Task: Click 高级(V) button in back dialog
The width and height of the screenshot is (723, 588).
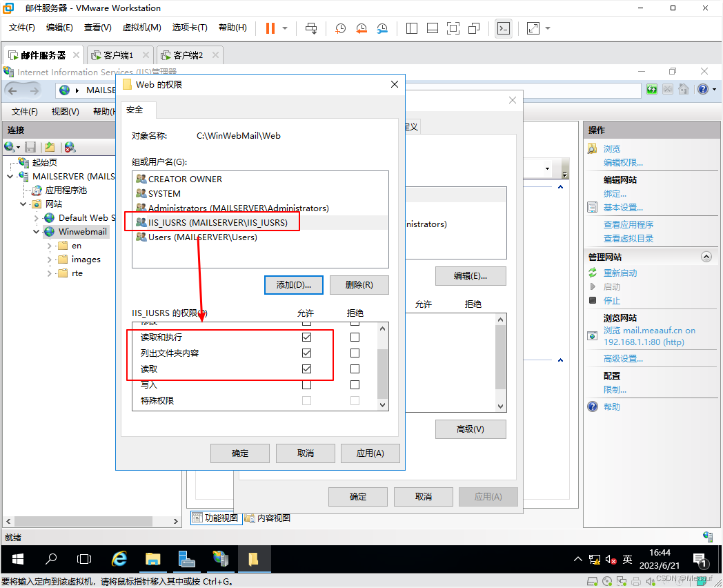Action: [471, 429]
